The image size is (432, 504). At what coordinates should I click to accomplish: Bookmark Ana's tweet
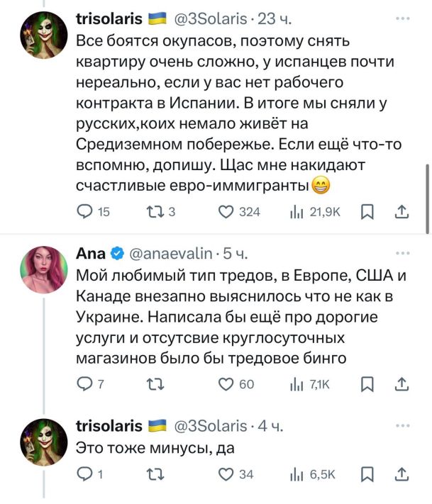pos(367,383)
